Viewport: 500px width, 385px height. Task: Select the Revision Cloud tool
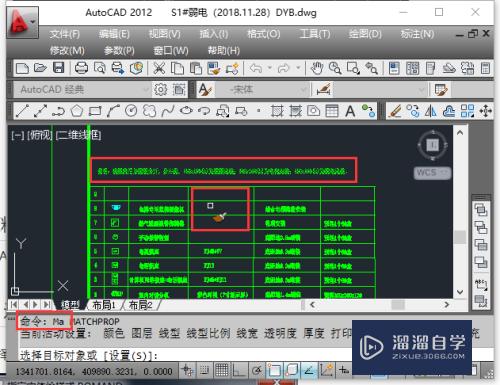tap(149, 111)
